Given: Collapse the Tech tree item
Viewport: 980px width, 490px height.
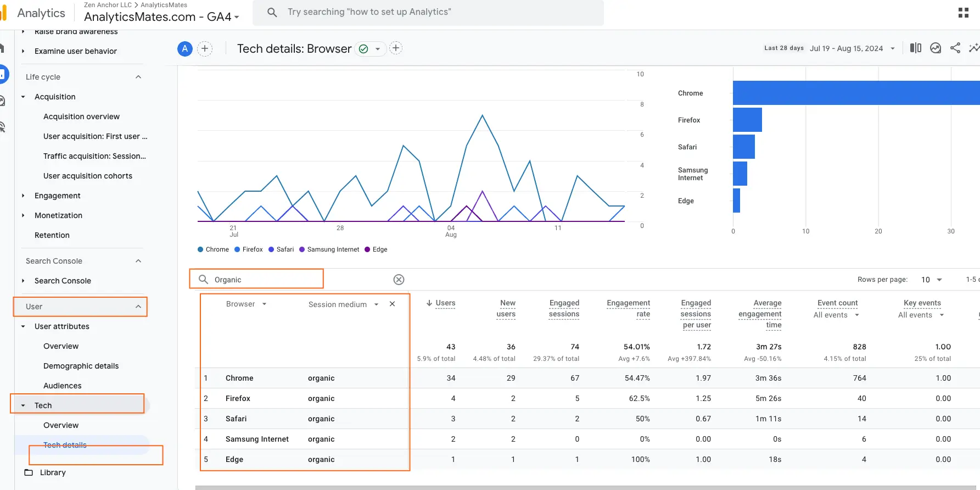Looking at the screenshot, I should tap(23, 405).
